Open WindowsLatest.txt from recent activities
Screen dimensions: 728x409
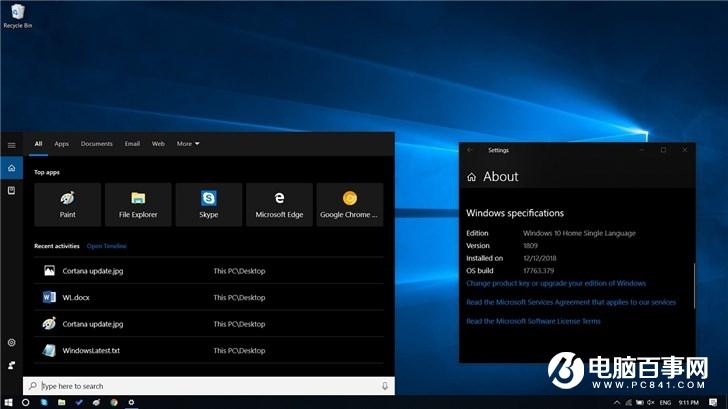(209, 350)
